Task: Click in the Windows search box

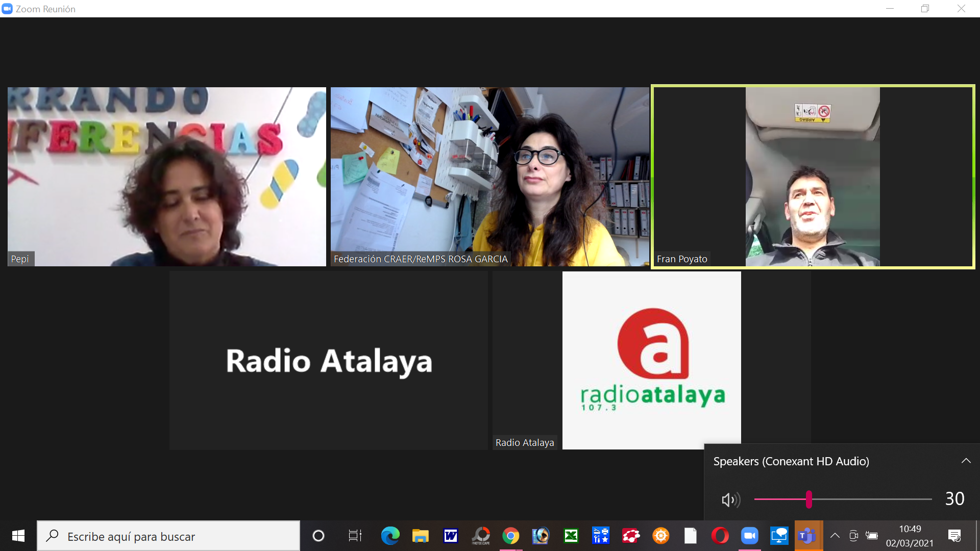Action: [168, 536]
